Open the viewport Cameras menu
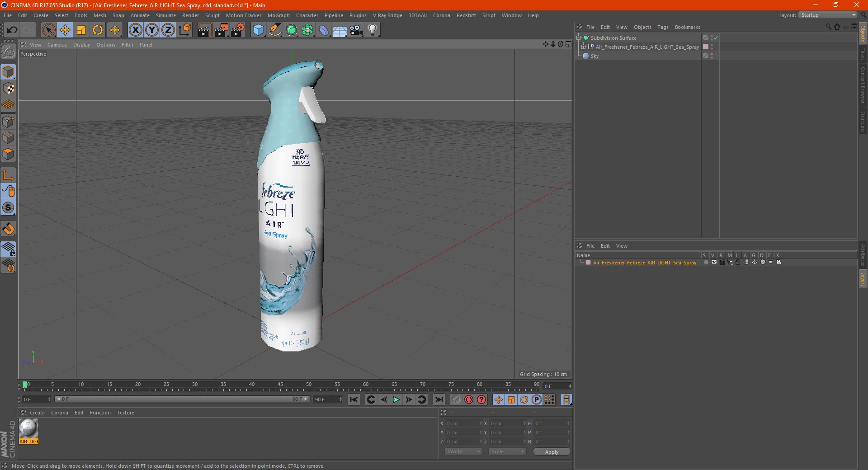The width and height of the screenshot is (868, 470). click(57, 45)
